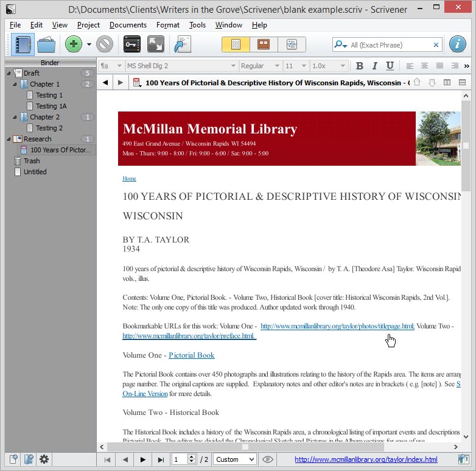Go to previous document up arrow
This screenshot has width=476, height=471.
tap(417, 82)
